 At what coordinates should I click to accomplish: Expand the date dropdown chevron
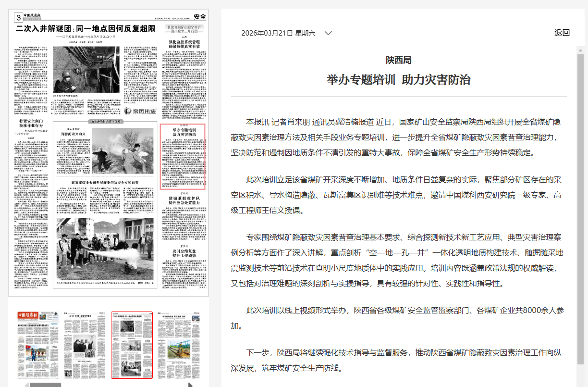(x=328, y=33)
